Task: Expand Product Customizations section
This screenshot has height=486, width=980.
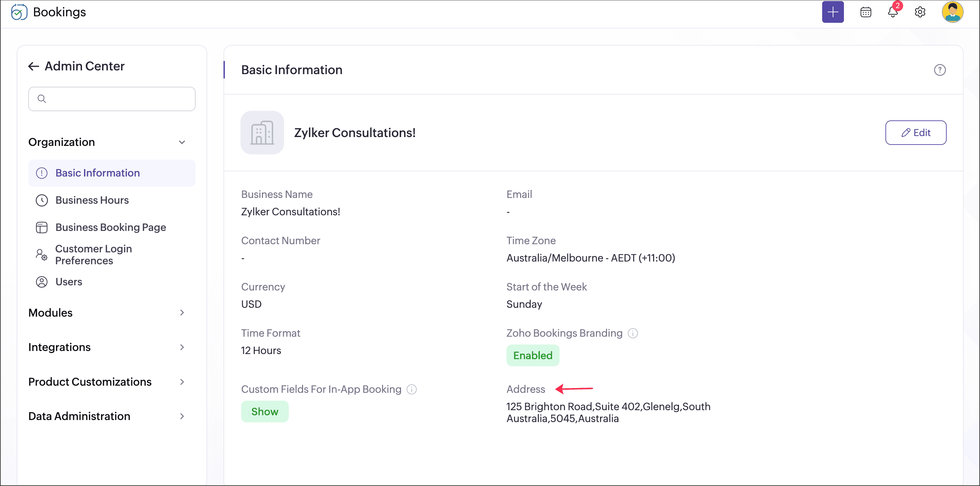Action: 182,382
